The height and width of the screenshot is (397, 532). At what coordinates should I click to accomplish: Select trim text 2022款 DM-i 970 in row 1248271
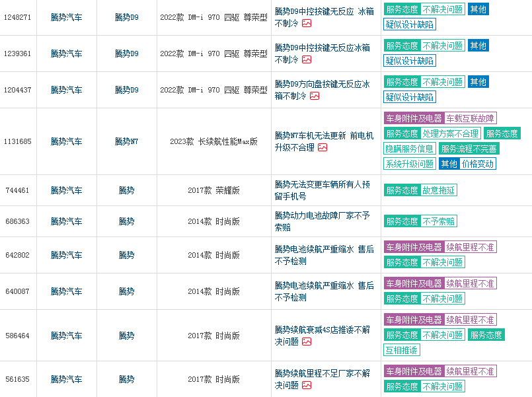(190, 17)
